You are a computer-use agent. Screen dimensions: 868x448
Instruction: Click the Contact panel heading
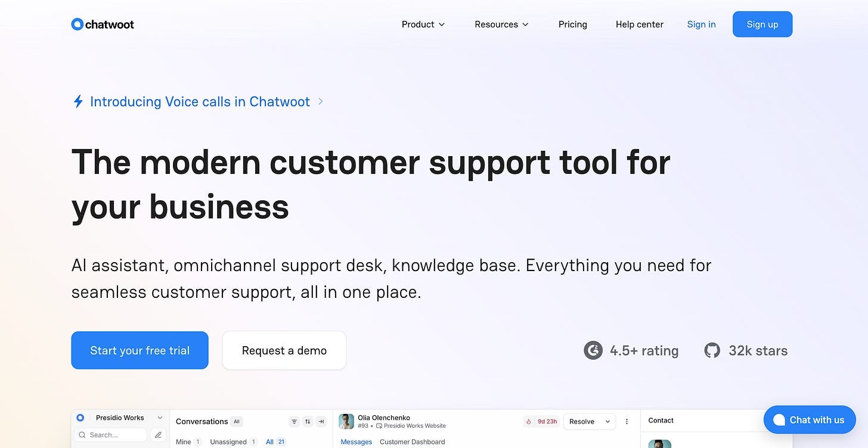coord(661,420)
